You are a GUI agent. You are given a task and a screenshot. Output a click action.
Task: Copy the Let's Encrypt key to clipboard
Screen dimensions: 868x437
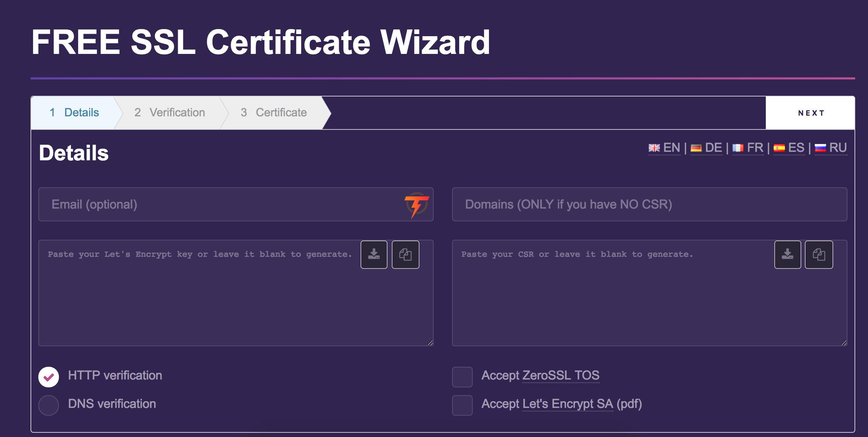[405, 254]
